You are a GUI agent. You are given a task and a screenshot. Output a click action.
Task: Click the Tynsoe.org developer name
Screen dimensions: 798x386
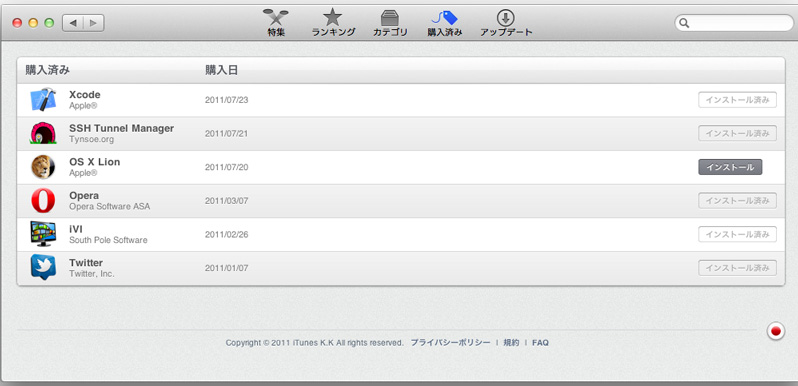coord(92,140)
